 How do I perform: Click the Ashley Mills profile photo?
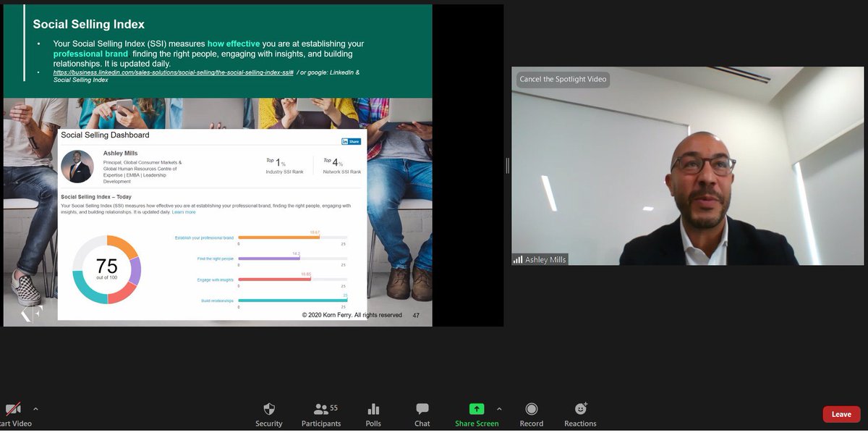(x=77, y=167)
